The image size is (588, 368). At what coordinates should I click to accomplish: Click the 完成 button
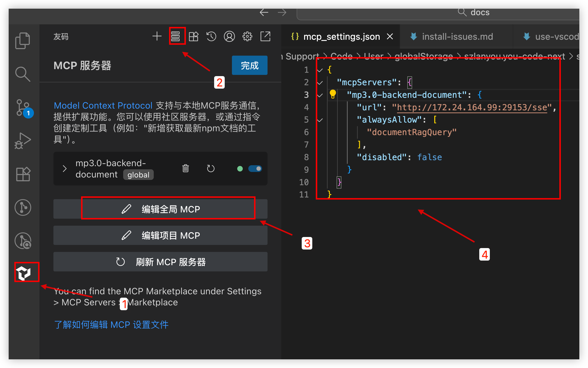tap(249, 65)
